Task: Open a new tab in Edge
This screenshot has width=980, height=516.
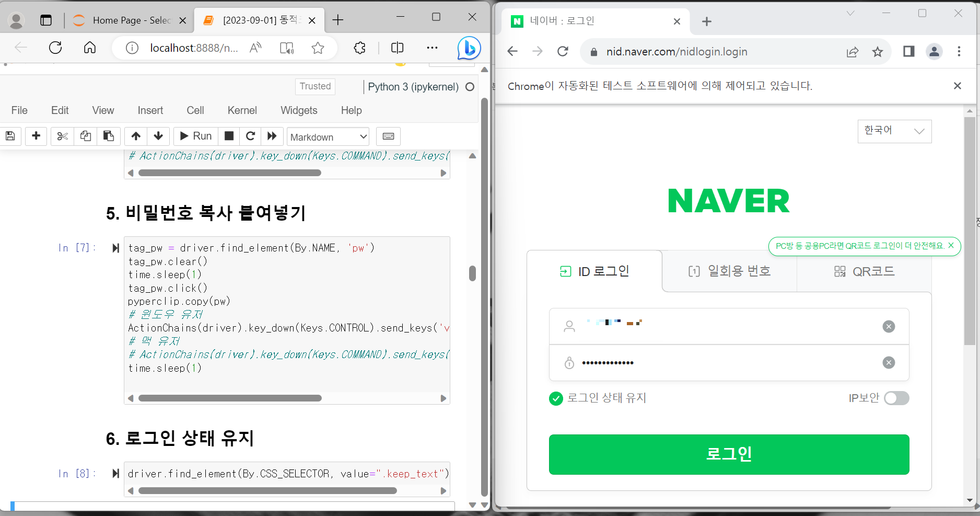Action: click(338, 20)
